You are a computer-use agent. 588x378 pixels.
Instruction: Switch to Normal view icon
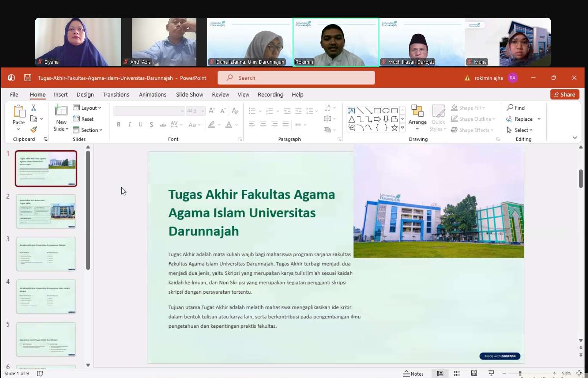[x=440, y=373]
